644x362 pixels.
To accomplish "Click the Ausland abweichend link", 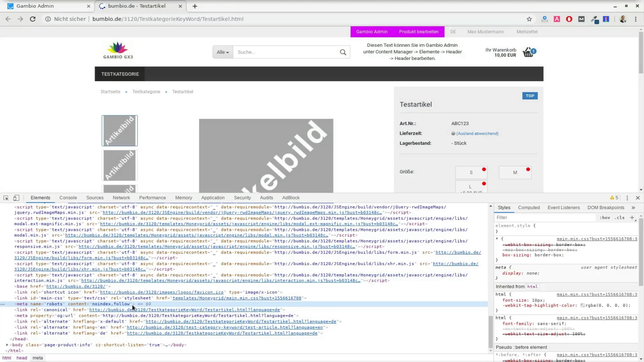I will click(x=477, y=134).
